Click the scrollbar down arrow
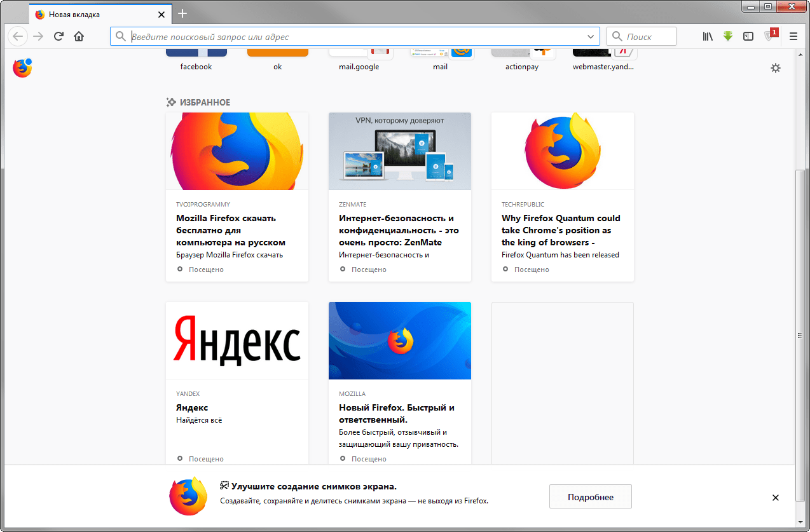This screenshot has width=810, height=532. coord(800,522)
